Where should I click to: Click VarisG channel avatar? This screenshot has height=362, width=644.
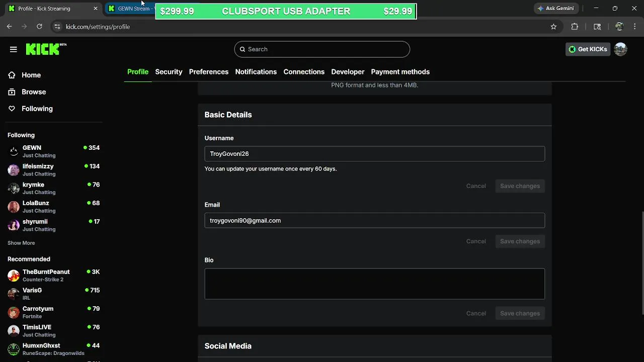[14, 294]
